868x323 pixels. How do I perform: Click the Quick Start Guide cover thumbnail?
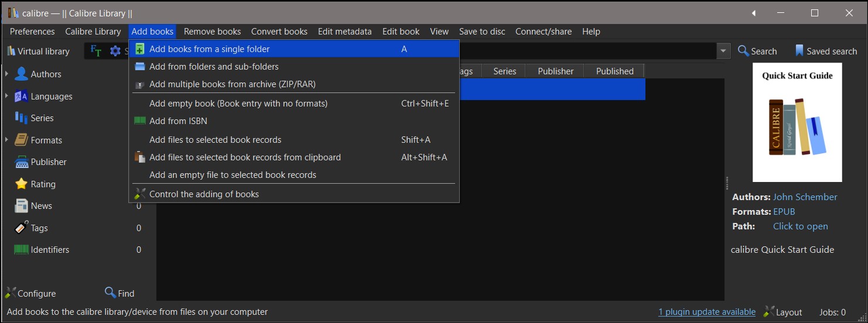(x=797, y=122)
